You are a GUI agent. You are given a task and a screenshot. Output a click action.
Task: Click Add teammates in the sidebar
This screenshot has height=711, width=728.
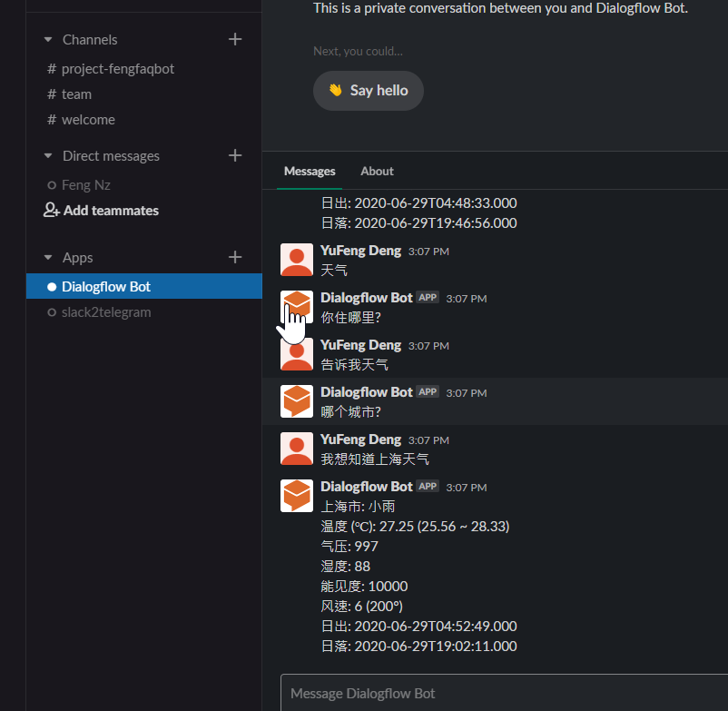pyautogui.click(x=102, y=211)
